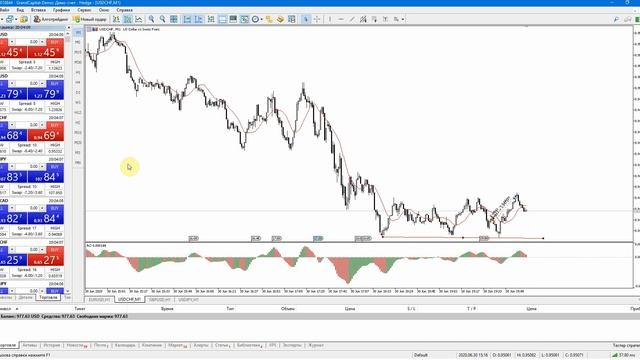Click volume field 0.00 in CHF panel
This screenshot has height=360, width=640.
[27, 125]
